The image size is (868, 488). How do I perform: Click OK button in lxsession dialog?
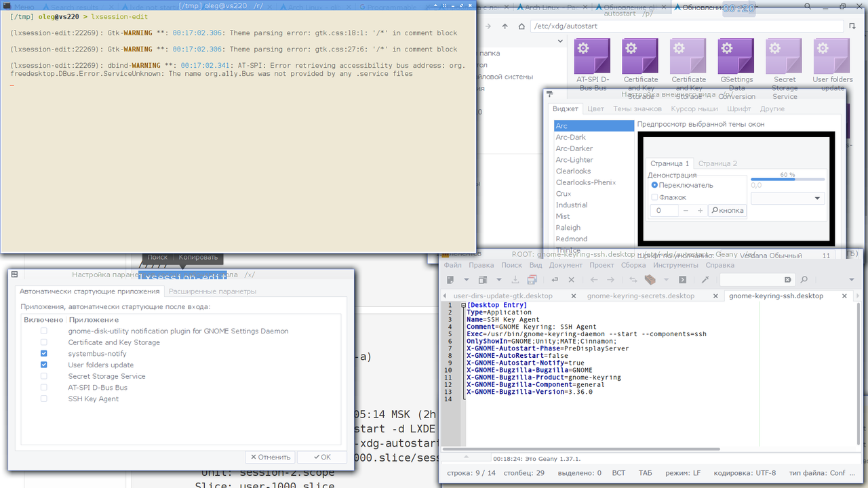pos(321,457)
